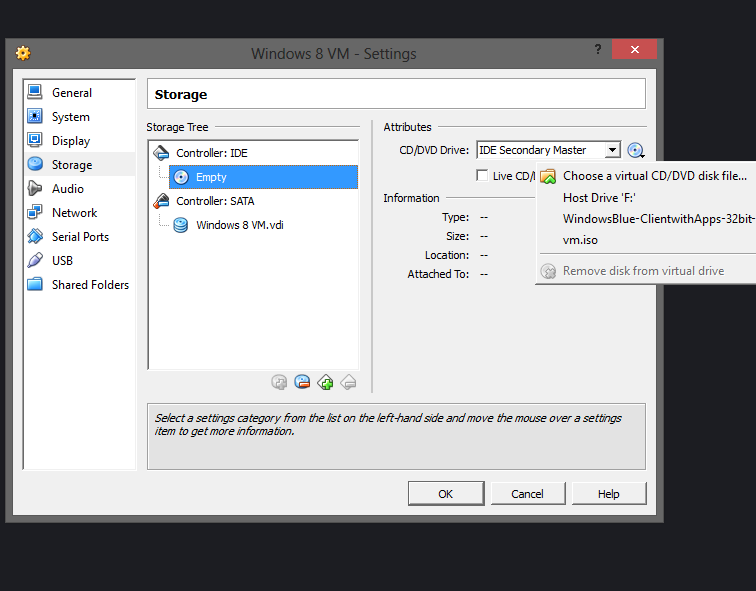
Task: Select the Storage settings category
Action: [x=80, y=164]
